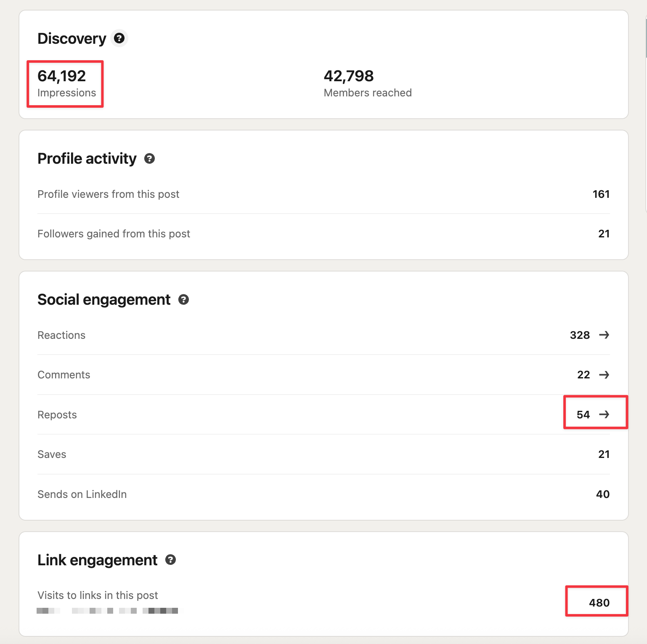Select the Reposts row label
The width and height of the screenshot is (647, 644).
click(x=57, y=415)
